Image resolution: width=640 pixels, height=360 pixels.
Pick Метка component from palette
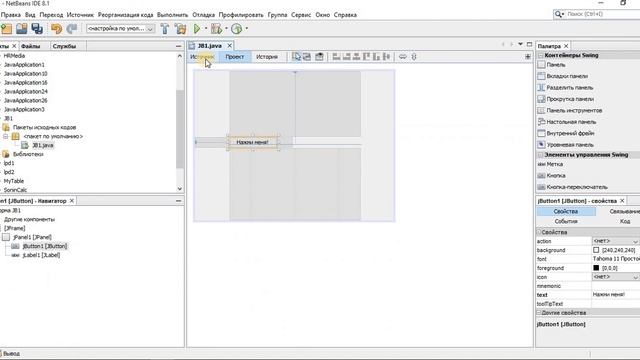pyautogui.click(x=554, y=164)
